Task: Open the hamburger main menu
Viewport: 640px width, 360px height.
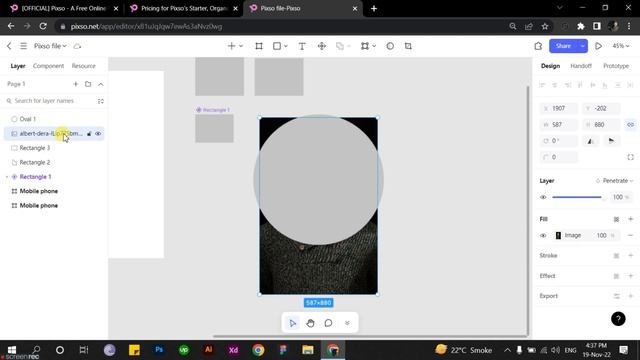Action: (24, 46)
